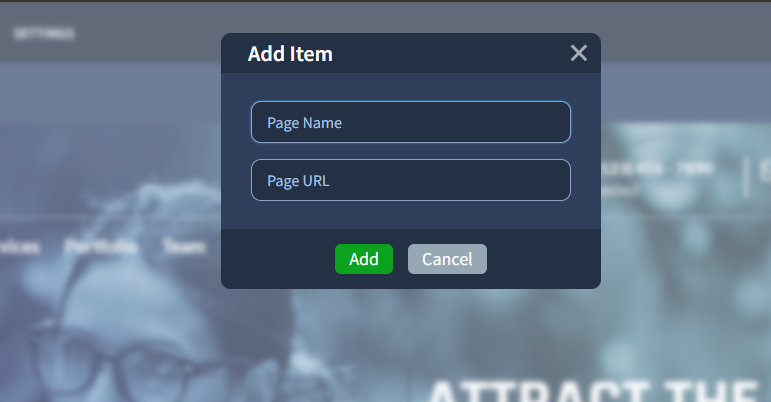Click the Add Item dialog title text

(290, 54)
